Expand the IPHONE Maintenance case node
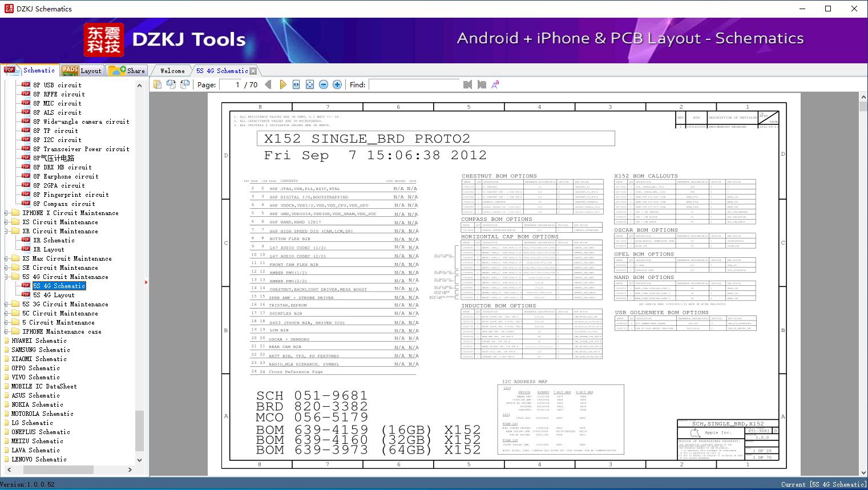868x490 pixels. pyautogui.click(x=6, y=331)
